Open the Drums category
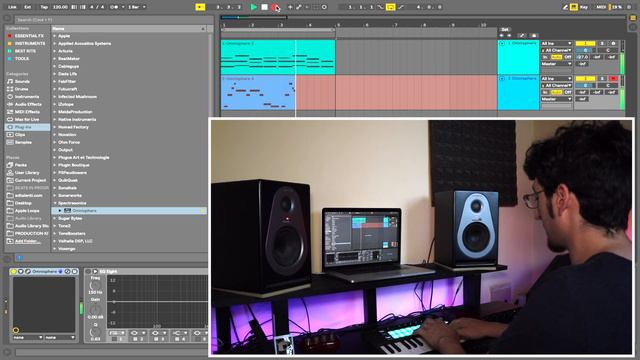The height and width of the screenshot is (360, 640). tap(22, 89)
